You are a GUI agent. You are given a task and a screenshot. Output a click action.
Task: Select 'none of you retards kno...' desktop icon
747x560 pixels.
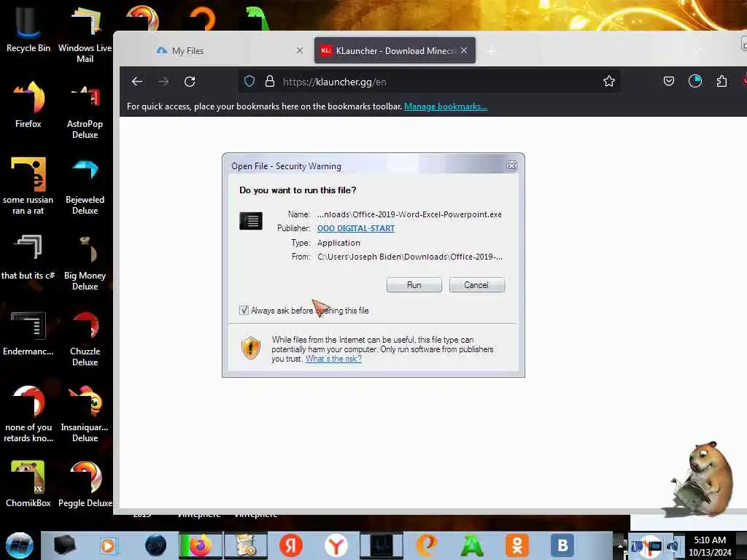[28, 413]
